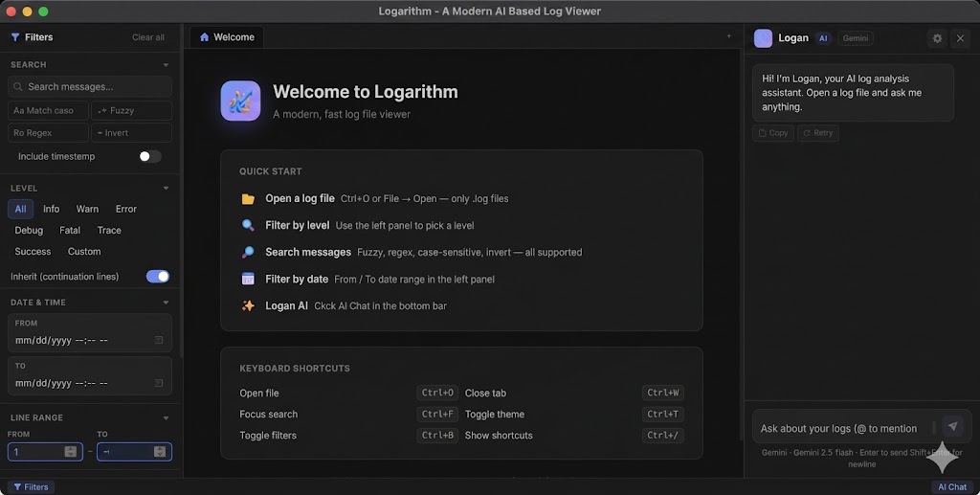Collapse the SEARCH section
980x495 pixels.
click(x=166, y=64)
